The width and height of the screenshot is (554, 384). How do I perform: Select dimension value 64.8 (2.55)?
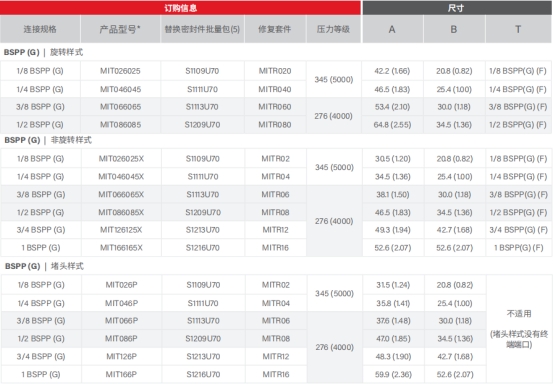pyautogui.click(x=392, y=125)
